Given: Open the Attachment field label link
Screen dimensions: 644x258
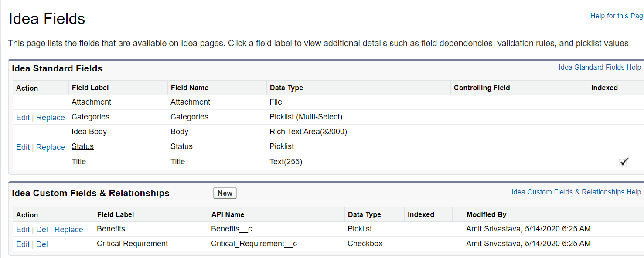Looking at the screenshot, I should coord(91,102).
